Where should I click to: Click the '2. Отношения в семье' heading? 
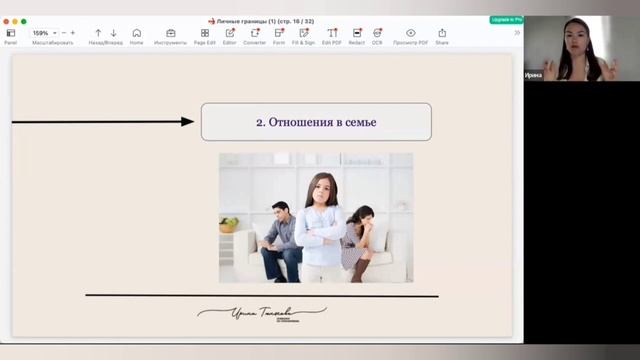click(x=316, y=122)
